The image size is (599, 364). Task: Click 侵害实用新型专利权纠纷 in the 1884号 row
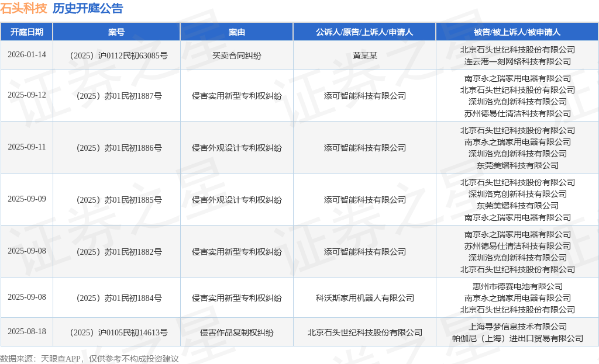coord(237,298)
